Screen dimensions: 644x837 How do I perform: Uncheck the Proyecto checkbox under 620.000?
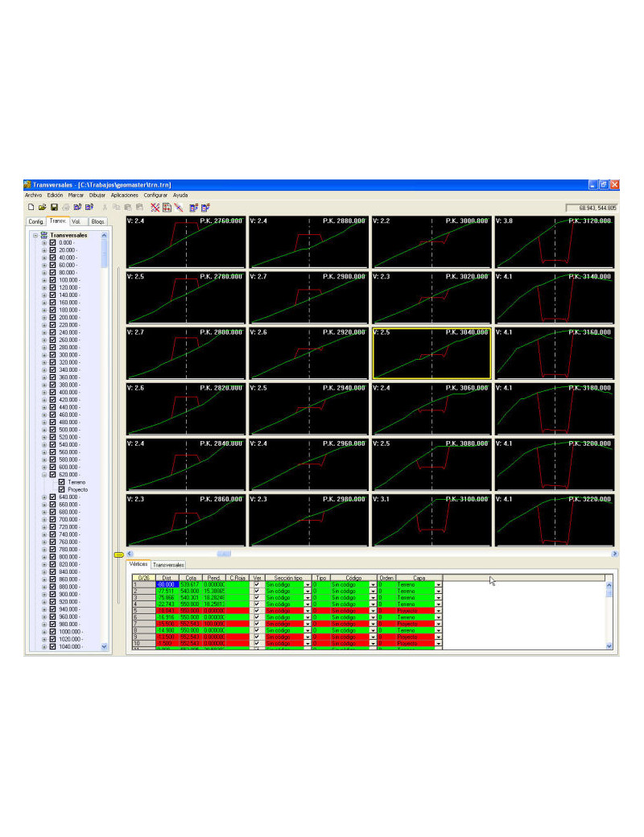coord(61,489)
